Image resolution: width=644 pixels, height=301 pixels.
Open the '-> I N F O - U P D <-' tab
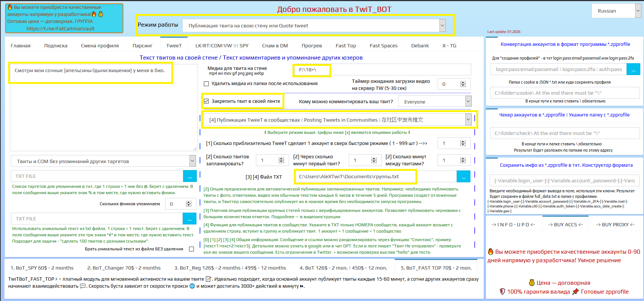[x=513, y=224]
